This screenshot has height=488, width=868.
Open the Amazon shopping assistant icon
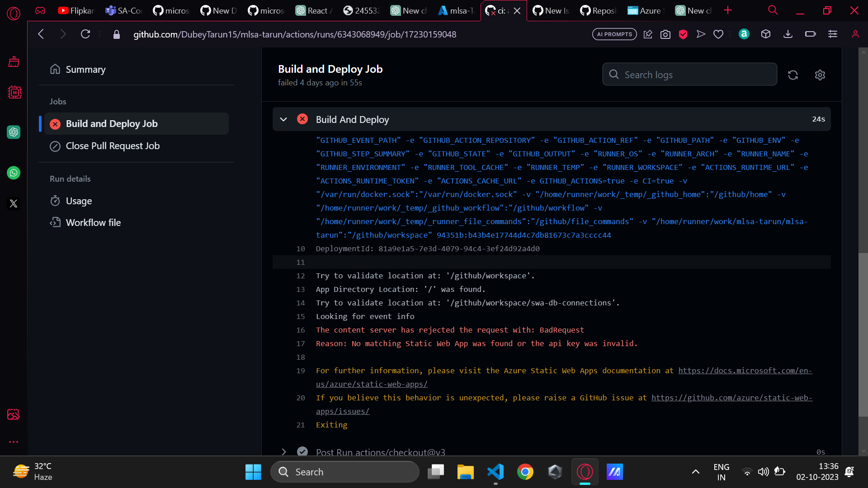tap(744, 34)
